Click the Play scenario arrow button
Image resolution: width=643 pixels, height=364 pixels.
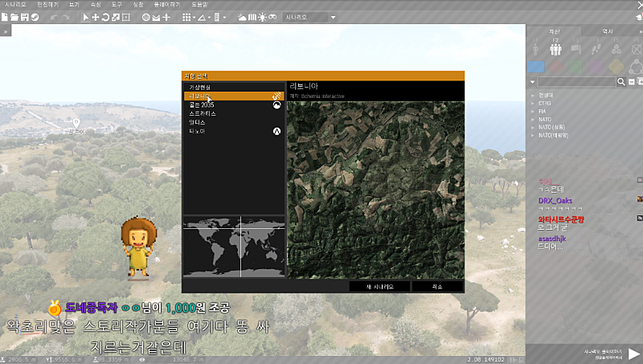(x=633, y=354)
